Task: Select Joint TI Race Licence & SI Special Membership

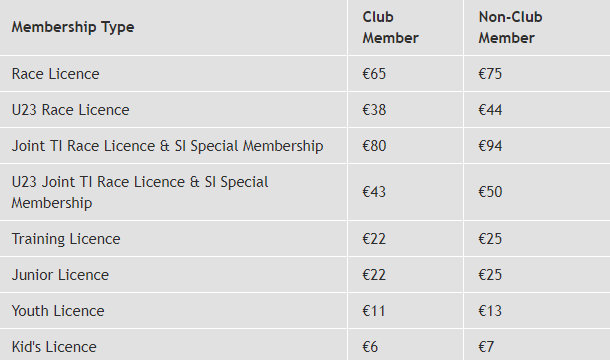Action: 167,146
